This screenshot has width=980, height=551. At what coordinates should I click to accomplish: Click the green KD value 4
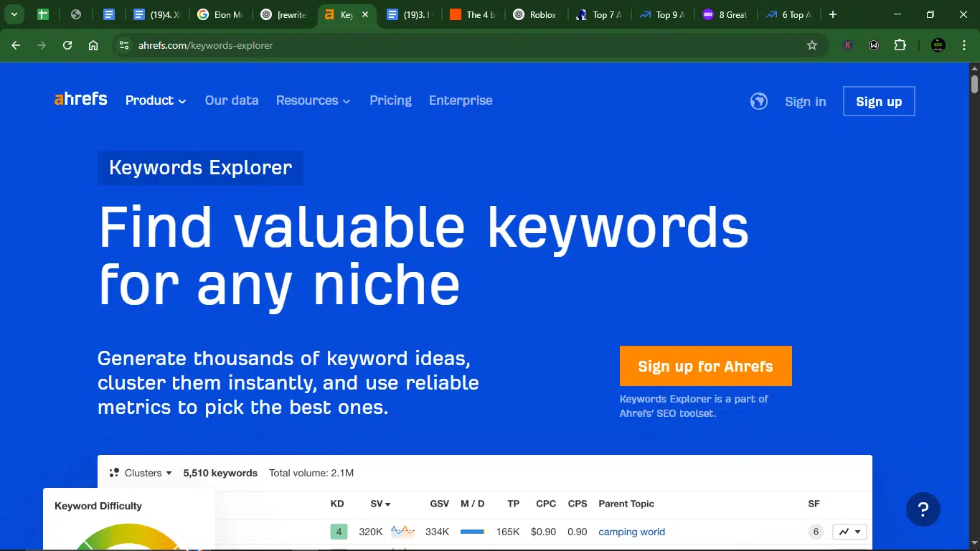(339, 532)
